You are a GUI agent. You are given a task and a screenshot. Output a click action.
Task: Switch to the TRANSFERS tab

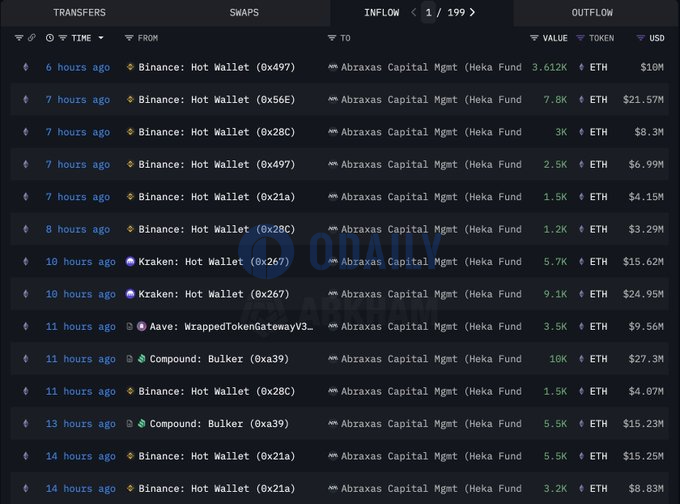click(79, 13)
